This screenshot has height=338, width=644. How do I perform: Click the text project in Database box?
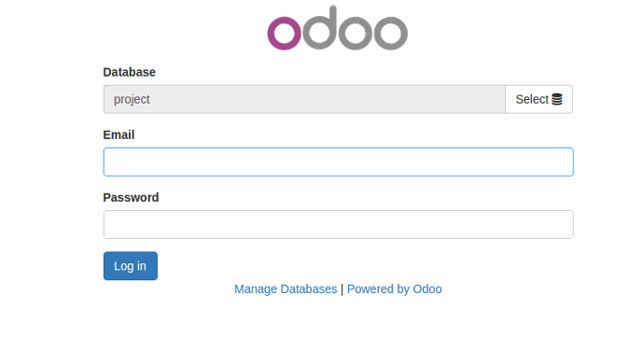[x=132, y=100]
